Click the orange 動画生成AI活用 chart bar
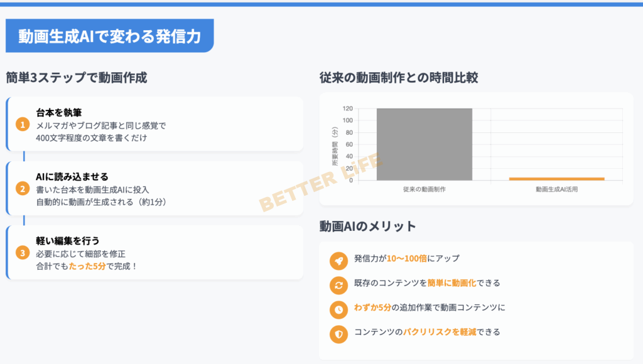The height and width of the screenshot is (364, 643). point(556,179)
